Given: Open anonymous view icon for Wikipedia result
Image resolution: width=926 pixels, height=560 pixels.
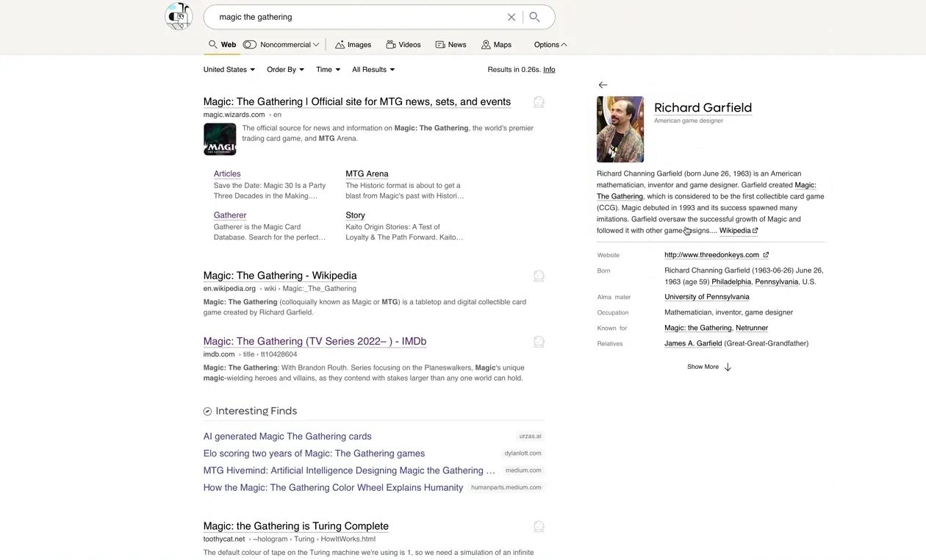Looking at the screenshot, I should pyautogui.click(x=539, y=276).
